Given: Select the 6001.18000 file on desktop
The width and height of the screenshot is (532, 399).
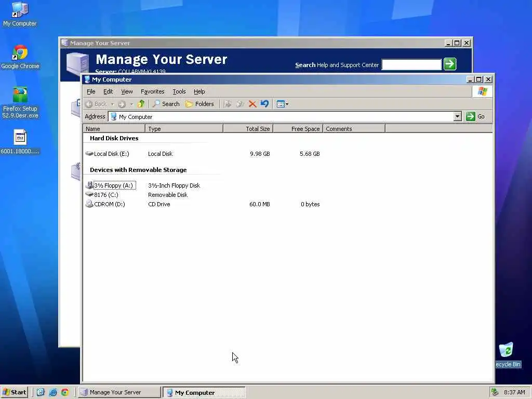Looking at the screenshot, I should click(20, 142).
